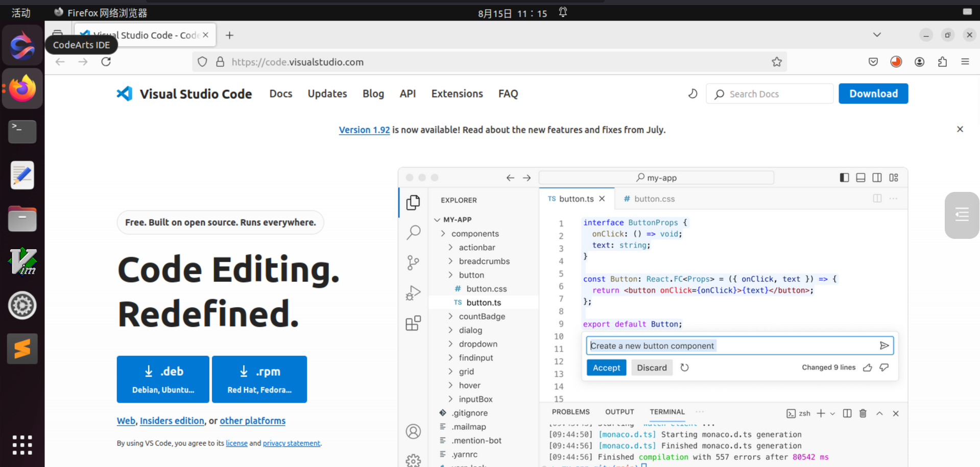Split the terminal panel
The image size is (980, 467).
pos(847,413)
